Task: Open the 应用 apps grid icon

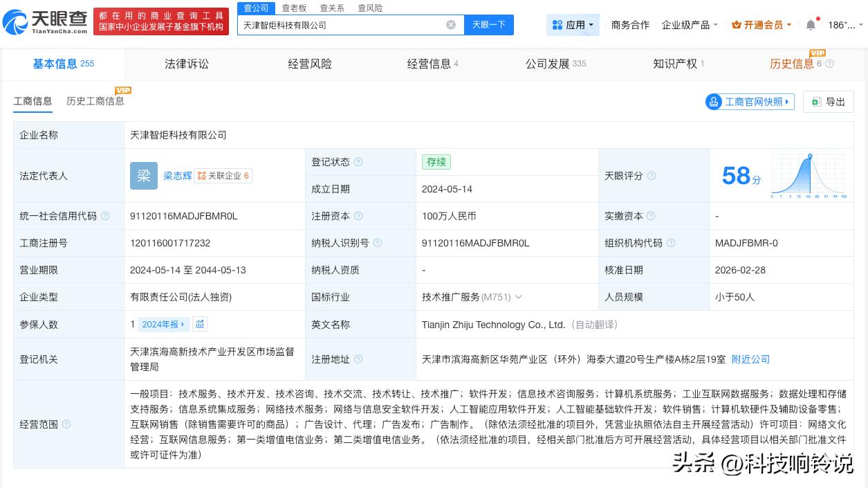Action: coord(559,25)
